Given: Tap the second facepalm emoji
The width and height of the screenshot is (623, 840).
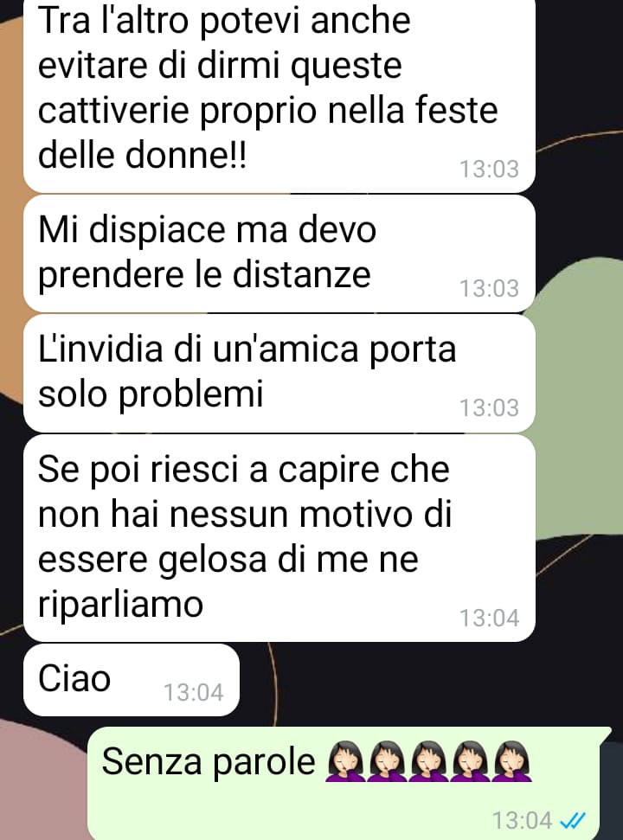Looking at the screenshot, I should 388,761.
